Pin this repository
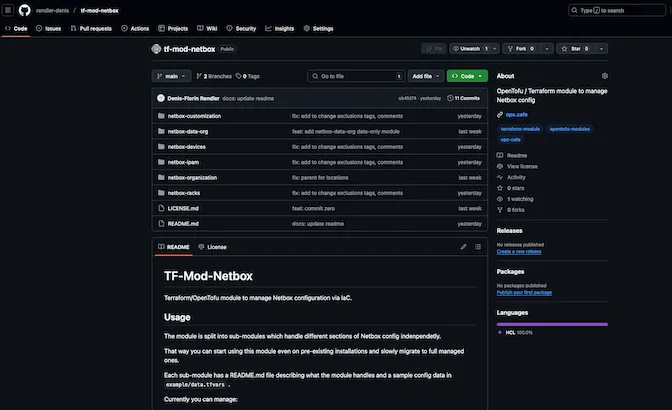The width and height of the screenshot is (672, 410). (x=434, y=49)
